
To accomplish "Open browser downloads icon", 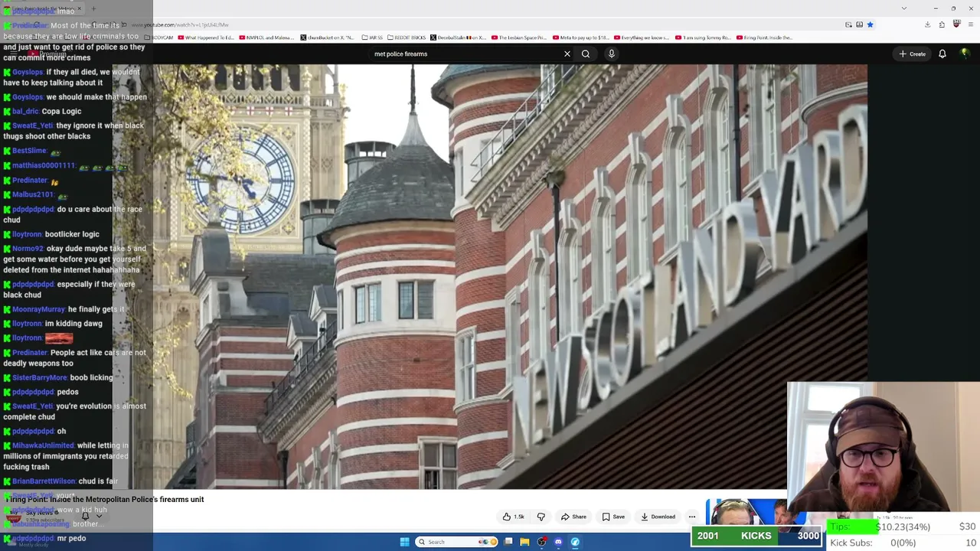I will [927, 24].
